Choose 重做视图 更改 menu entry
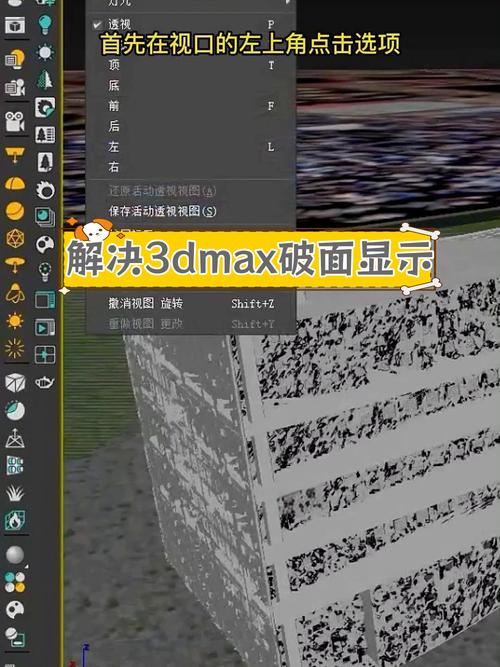This screenshot has height=667, width=500. 191,324
